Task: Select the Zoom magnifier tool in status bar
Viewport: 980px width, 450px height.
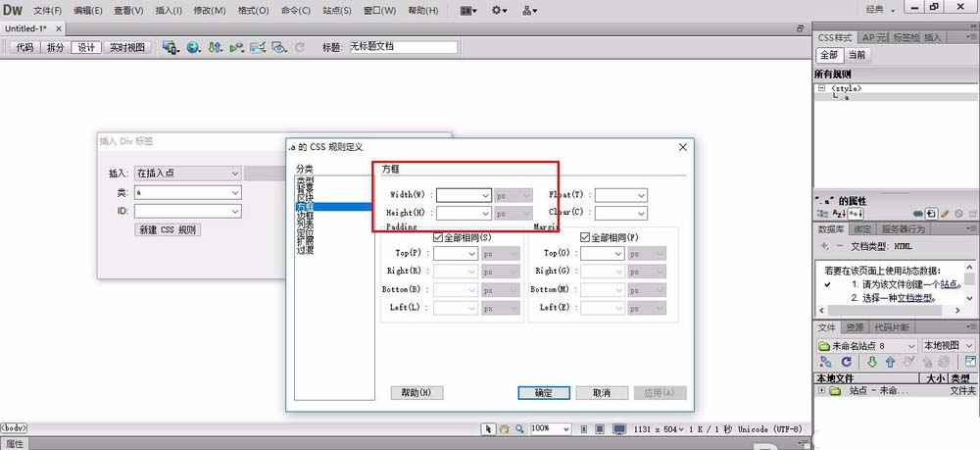Action: pyautogui.click(x=517, y=429)
